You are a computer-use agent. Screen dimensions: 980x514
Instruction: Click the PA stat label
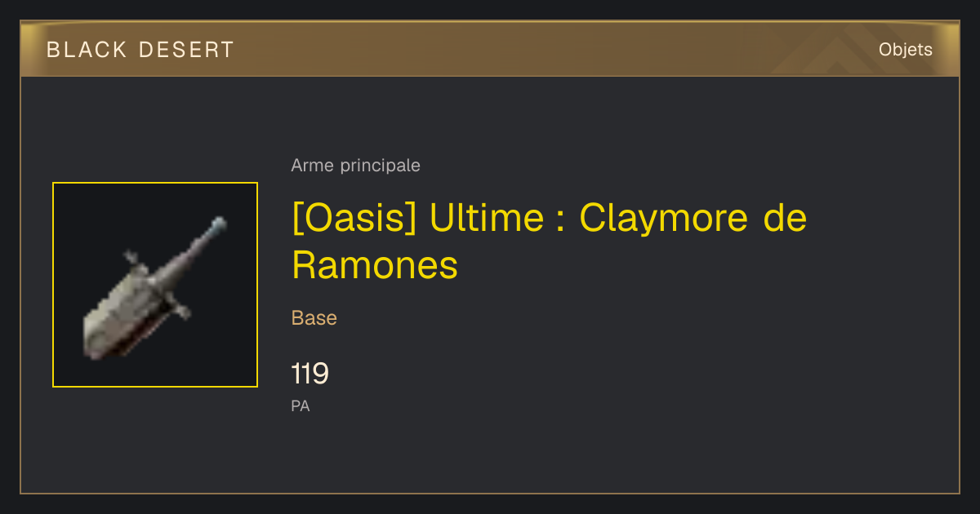[301, 405]
